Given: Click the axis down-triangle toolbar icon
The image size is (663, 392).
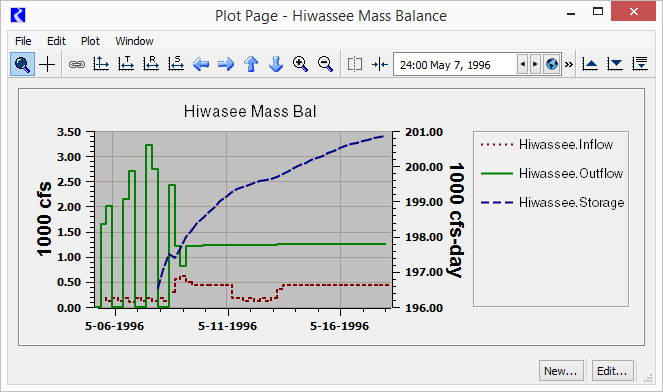Looking at the screenshot, I should [x=615, y=64].
